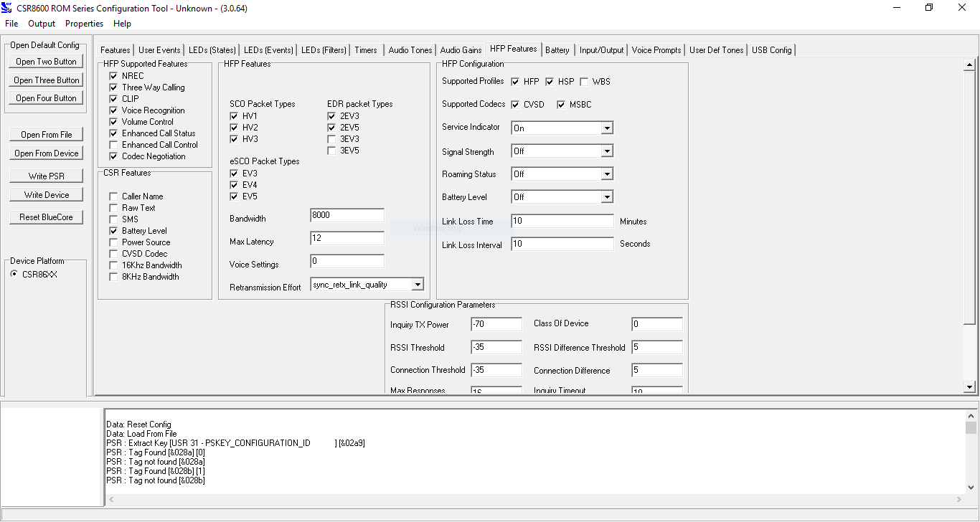This screenshot has width=980, height=522.
Task: Open the Output menu
Action: (x=42, y=24)
